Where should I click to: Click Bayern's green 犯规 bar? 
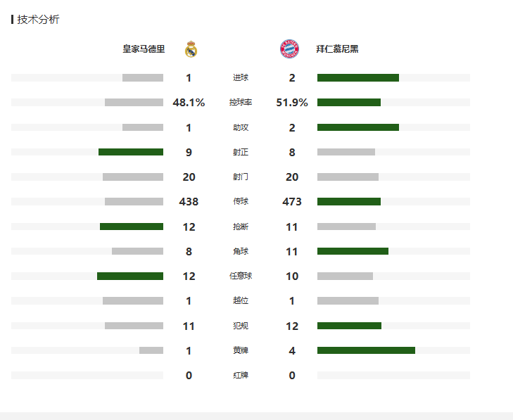pos(349,326)
